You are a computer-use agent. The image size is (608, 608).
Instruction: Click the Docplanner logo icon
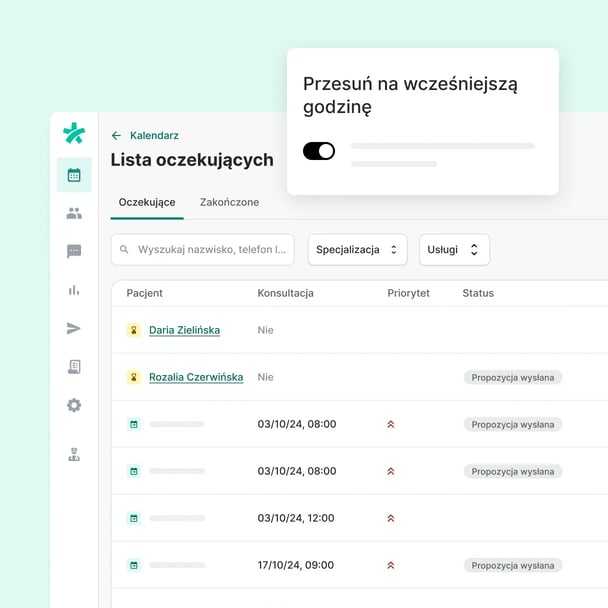74,133
